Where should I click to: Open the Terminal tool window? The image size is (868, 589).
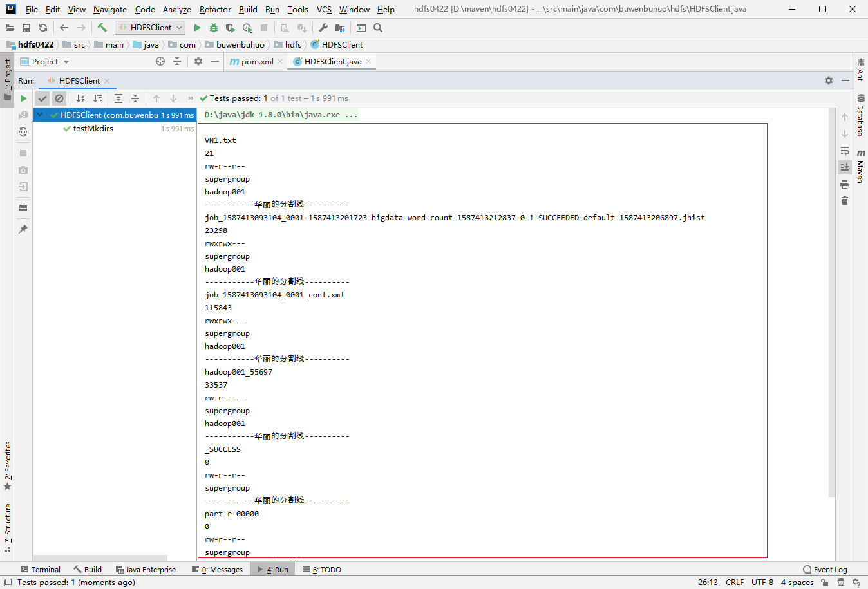click(41, 570)
